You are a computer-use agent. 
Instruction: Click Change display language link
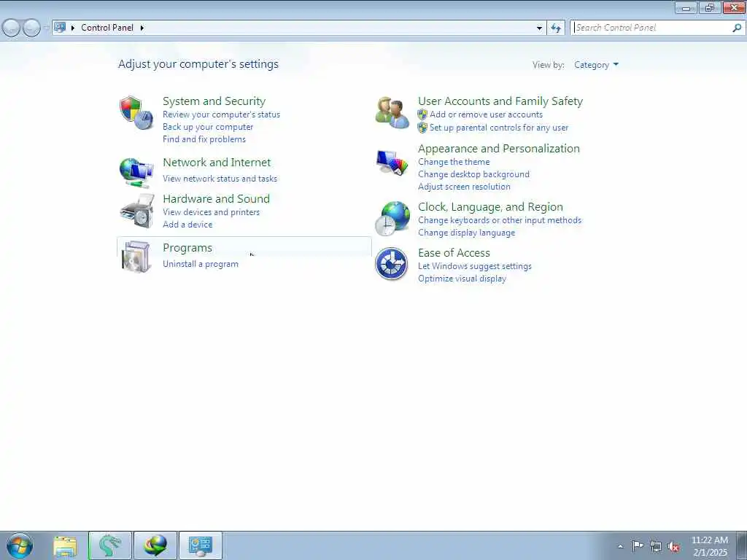(466, 233)
